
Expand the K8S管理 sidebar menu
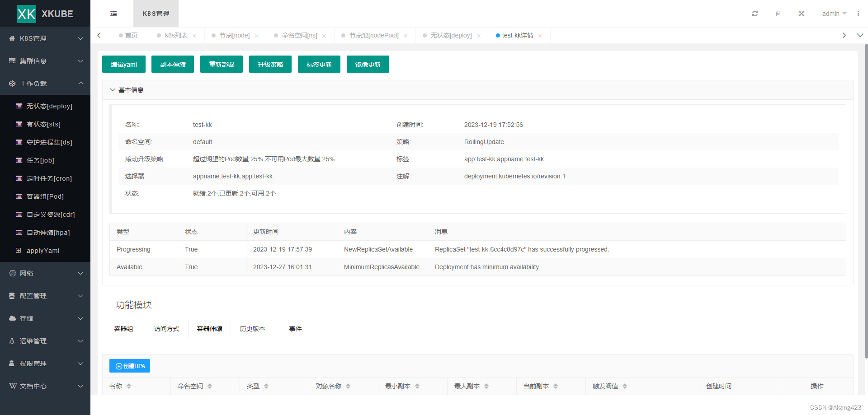[x=45, y=38]
